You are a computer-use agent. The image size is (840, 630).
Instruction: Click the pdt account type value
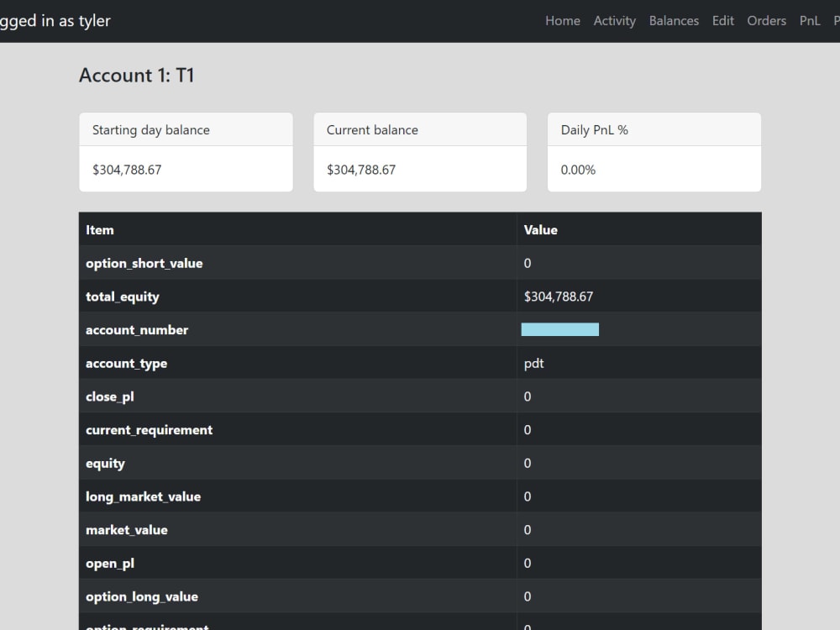533,364
